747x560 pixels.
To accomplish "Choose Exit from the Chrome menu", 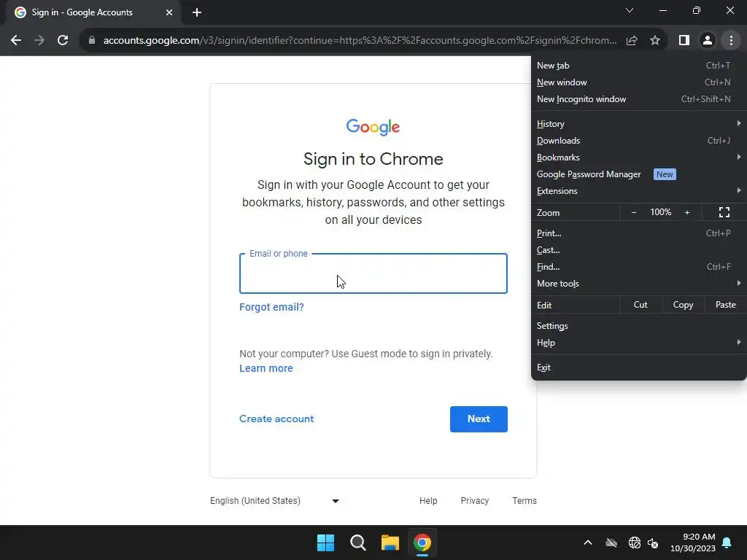I will [x=638, y=367].
